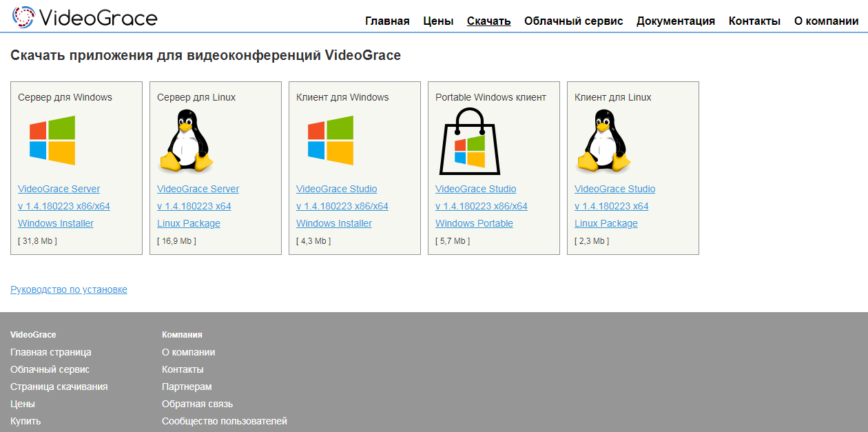Viewport: 868px width, 432px height.
Task: Download the Windows Portable package
Action: pyautogui.click(x=474, y=223)
